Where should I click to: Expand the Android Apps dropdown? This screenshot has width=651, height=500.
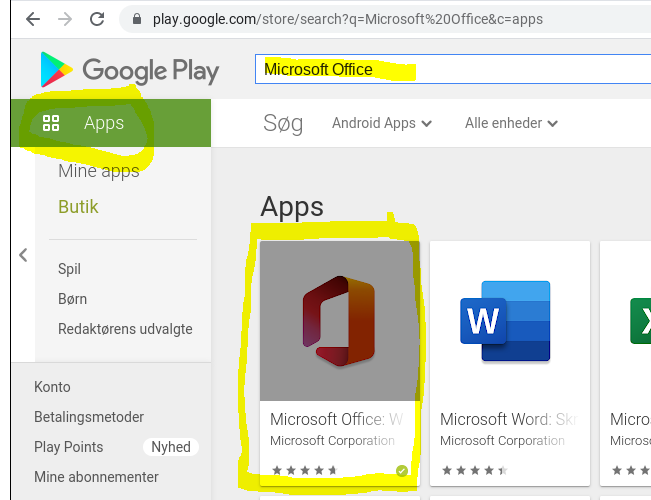[382, 123]
